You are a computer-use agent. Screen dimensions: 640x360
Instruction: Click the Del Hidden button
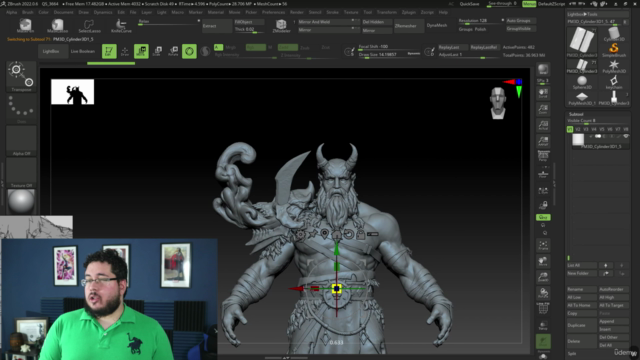click(377, 22)
